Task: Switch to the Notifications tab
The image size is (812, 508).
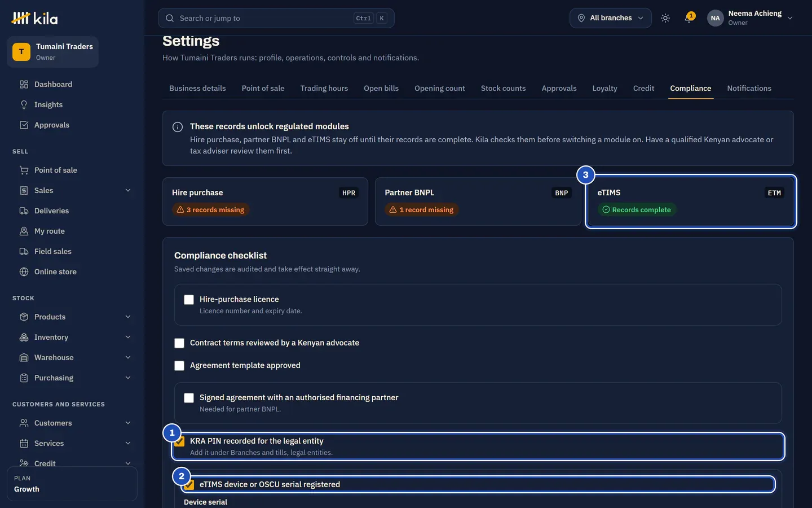Action: (x=749, y=88)
